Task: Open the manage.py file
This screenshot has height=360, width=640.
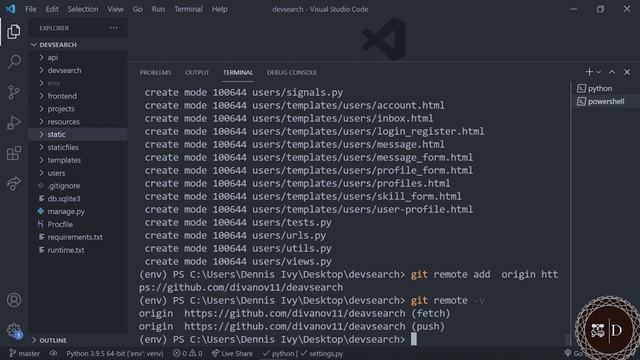Action: click(78, 211)
